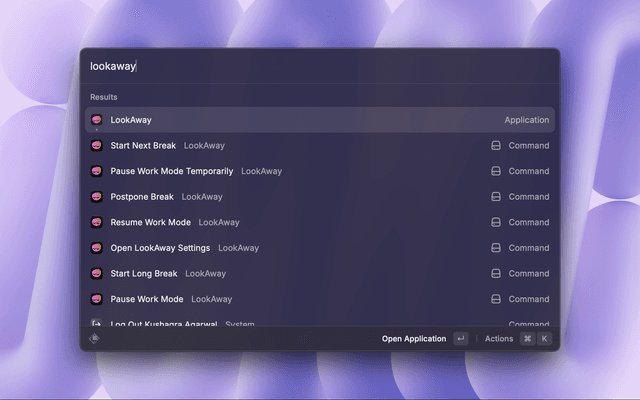
Task: Click the Start Next Break row icon
Action: pos(97,146)
